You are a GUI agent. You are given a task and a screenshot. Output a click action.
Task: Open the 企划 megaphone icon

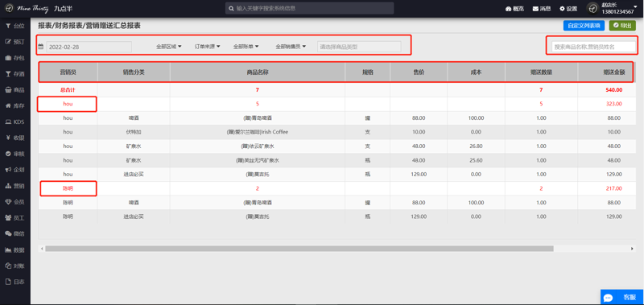8,170
